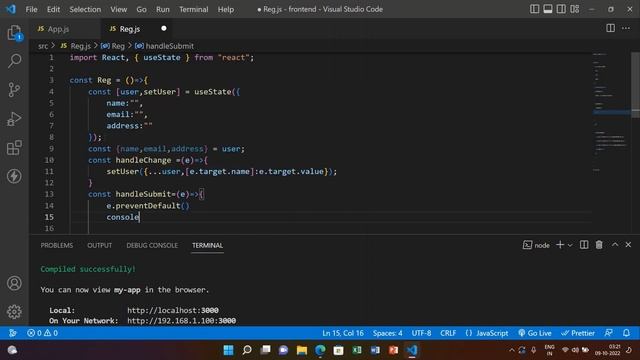This screenshot has width=640, height=360.
Task: Change encoding via UTF-8 status
Action: (x=421, y=333)
